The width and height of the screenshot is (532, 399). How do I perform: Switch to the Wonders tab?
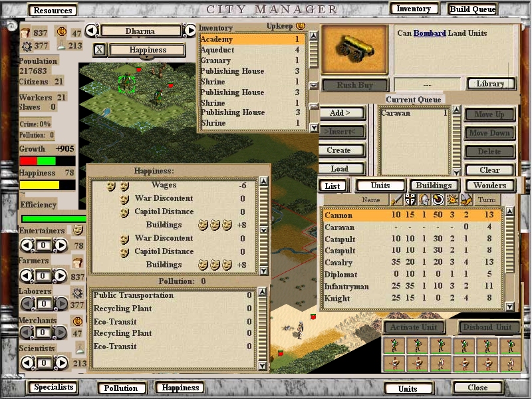tap(489, 186)
